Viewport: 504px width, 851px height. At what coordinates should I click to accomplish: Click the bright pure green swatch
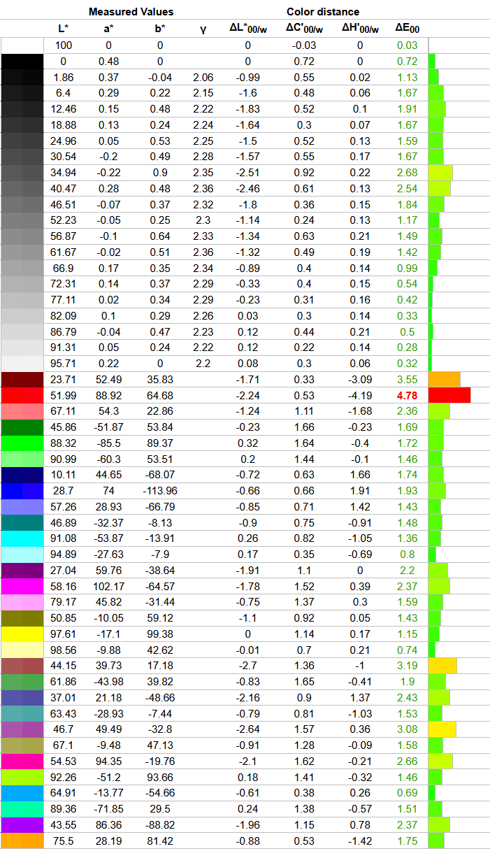point(22,443)
